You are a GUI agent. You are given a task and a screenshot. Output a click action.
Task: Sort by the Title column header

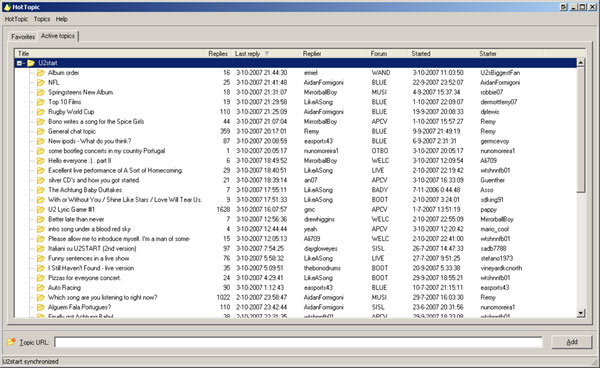[x=109, y=54]
